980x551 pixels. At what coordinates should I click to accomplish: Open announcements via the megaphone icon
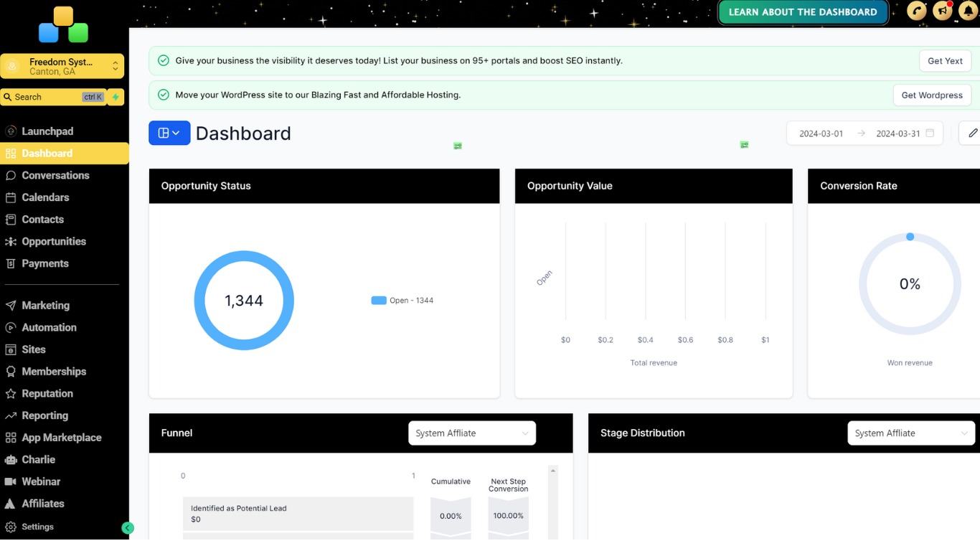tap(942, 10)
